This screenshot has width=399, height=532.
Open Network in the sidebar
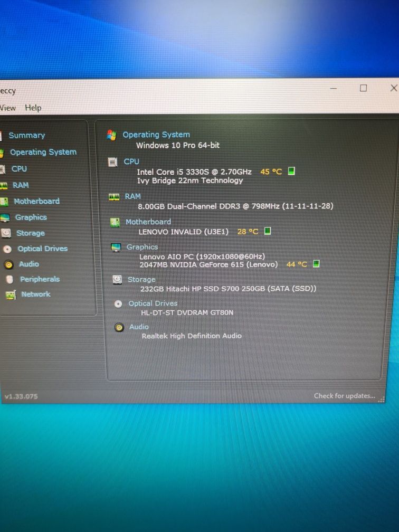tap(36, 294)
